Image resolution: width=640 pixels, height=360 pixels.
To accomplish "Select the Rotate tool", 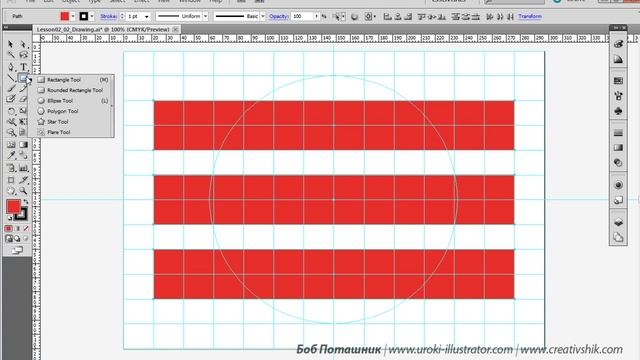I will pos(11,111).
